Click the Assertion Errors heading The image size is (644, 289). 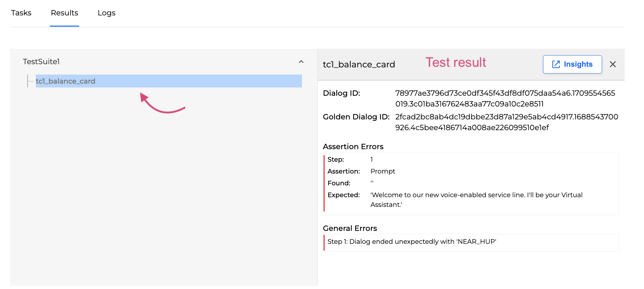[353, 147]
